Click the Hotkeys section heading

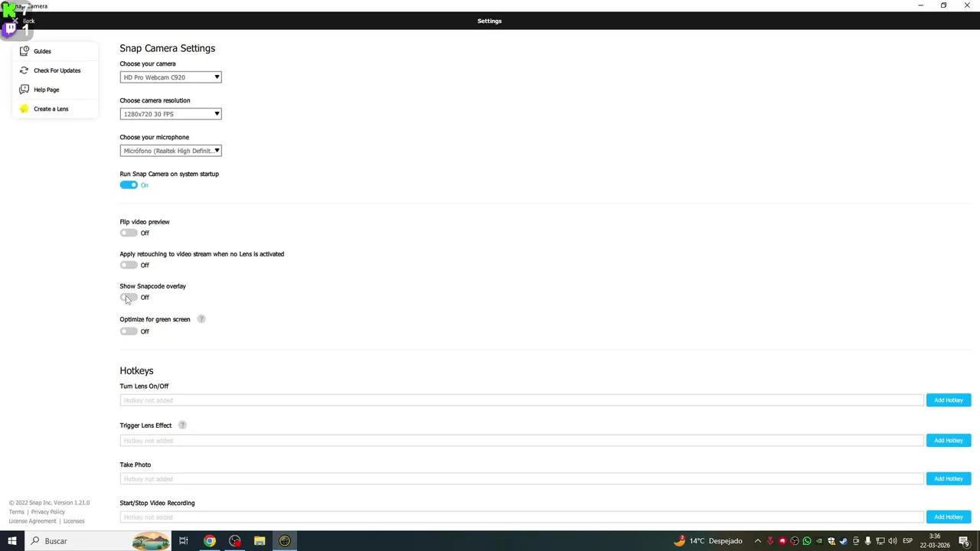click(136, 370)
